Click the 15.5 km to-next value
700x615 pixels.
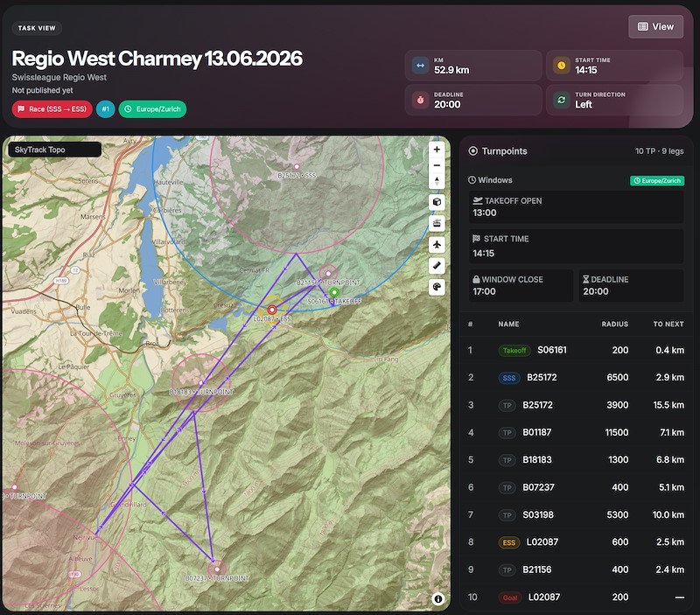pyautogui.click(x=668, y=405)
